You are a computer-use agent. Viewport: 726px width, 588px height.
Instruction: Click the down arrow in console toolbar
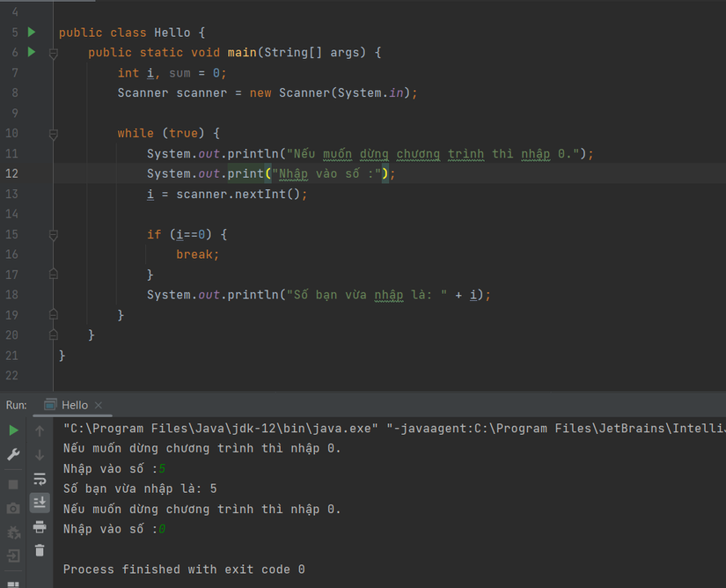[40, 455]
